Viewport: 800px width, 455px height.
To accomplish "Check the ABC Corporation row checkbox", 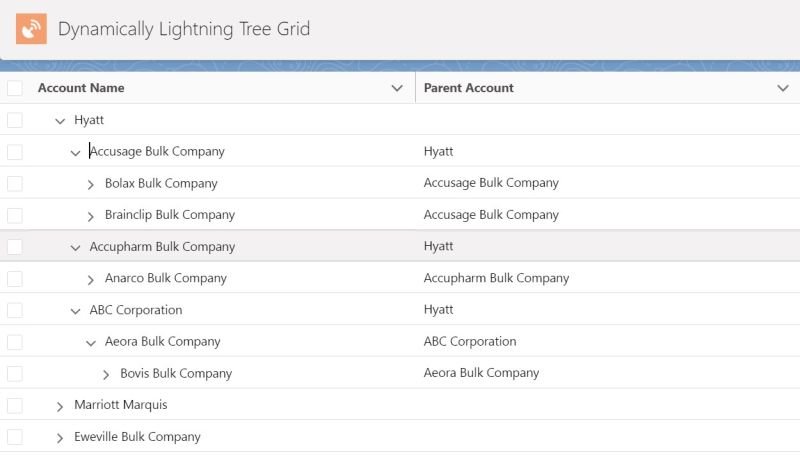I will [15, 310].
